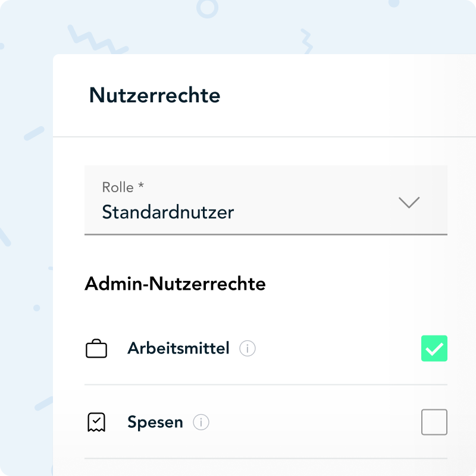Image resolution: width=476 pixels, height=476 pixels.
Task: Open the info icon next to Spesen
Action: [x=201, y=422]
